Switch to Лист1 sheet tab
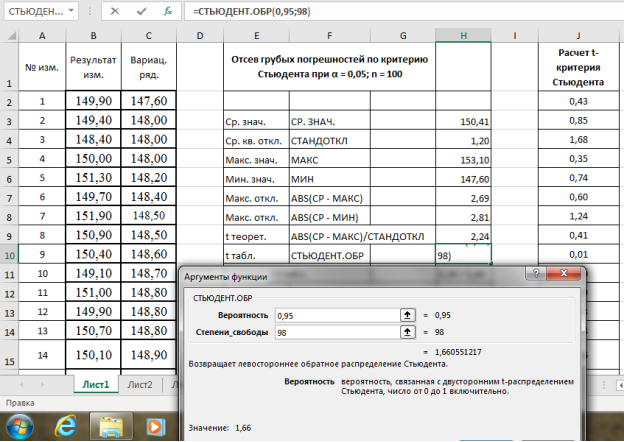Viewport: 624px width, 442px height. click(x=96, y=384)
